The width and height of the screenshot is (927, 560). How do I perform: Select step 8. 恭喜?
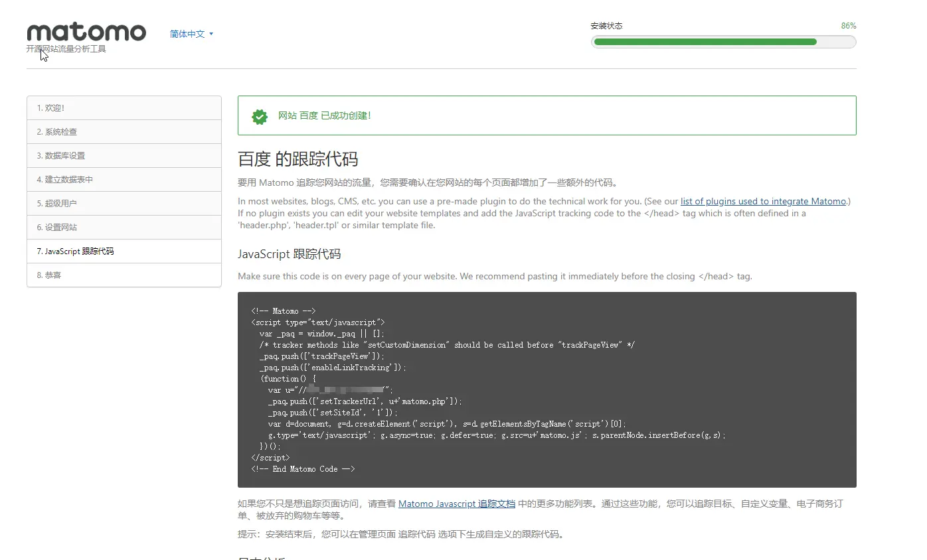coord(124,275)
